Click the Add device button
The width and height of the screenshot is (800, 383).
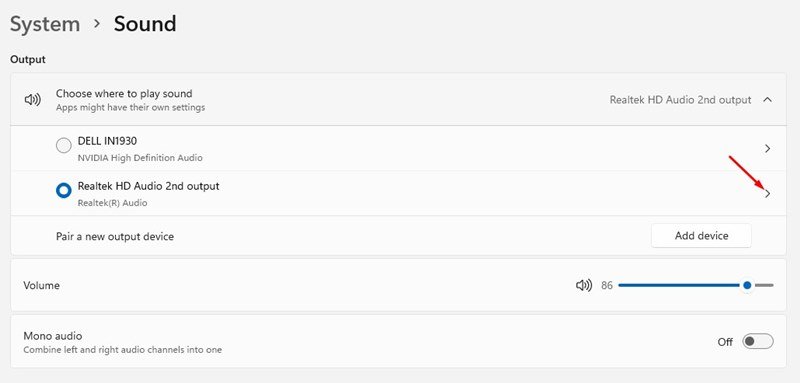[702, 236]
